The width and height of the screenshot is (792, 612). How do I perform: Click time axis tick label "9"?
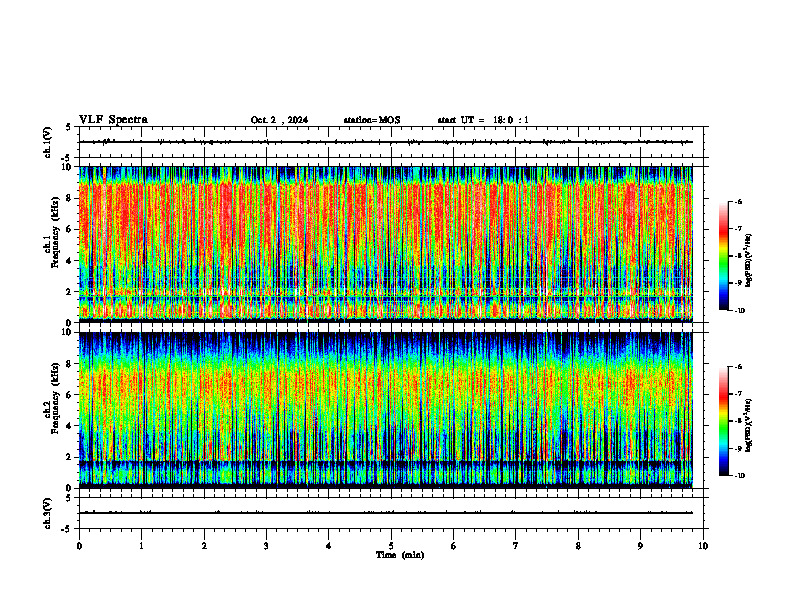640,546
